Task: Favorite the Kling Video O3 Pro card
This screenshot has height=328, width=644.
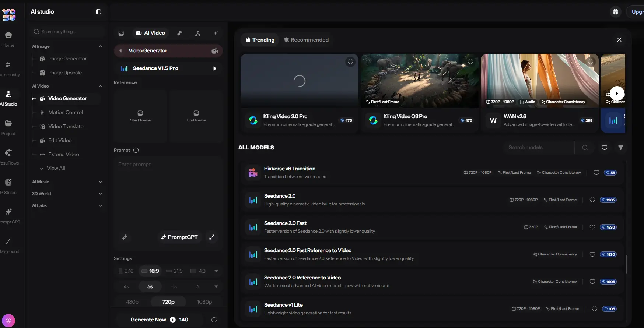Action: (470, 62)
